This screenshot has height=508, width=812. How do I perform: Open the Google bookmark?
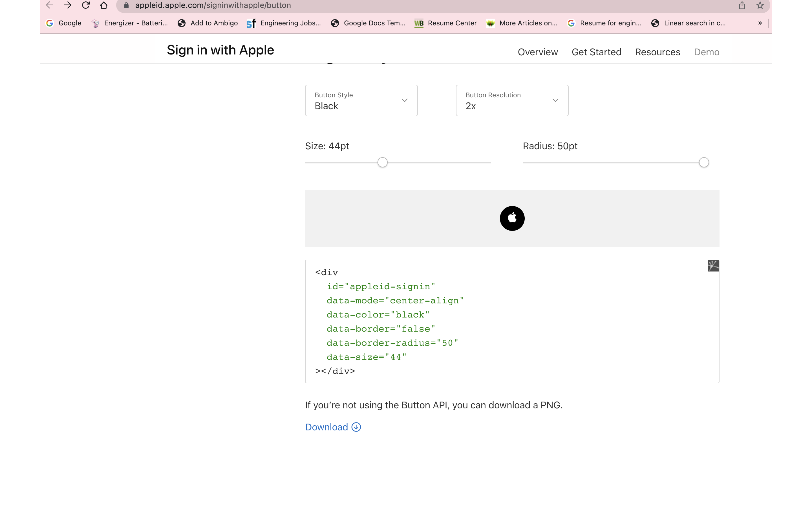(64, 23)
